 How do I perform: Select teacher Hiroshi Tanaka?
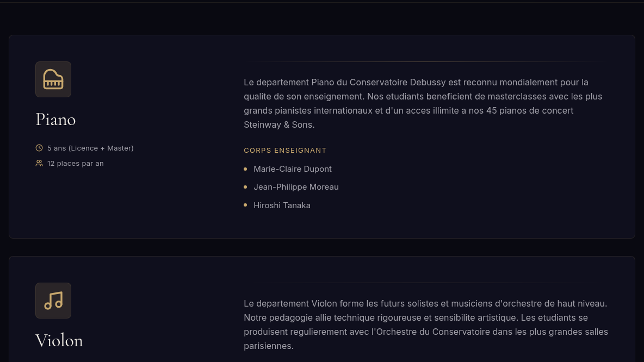pos(282,205)
